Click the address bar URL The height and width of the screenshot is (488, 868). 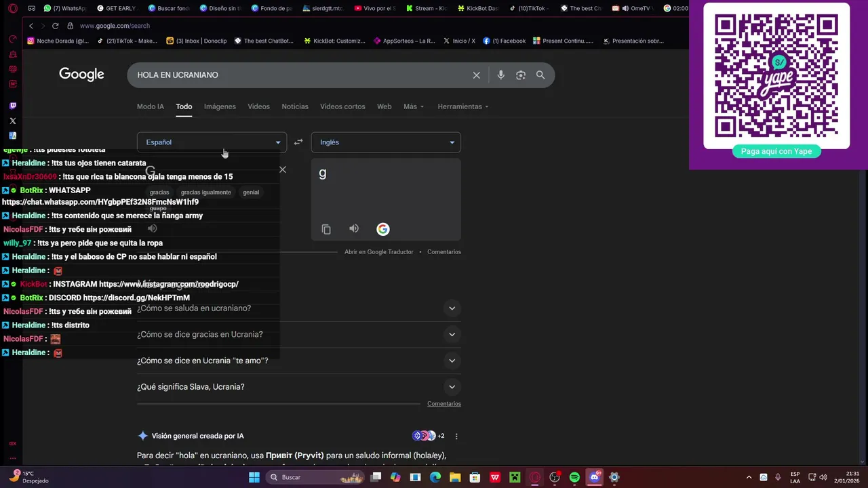click(115, 26)
